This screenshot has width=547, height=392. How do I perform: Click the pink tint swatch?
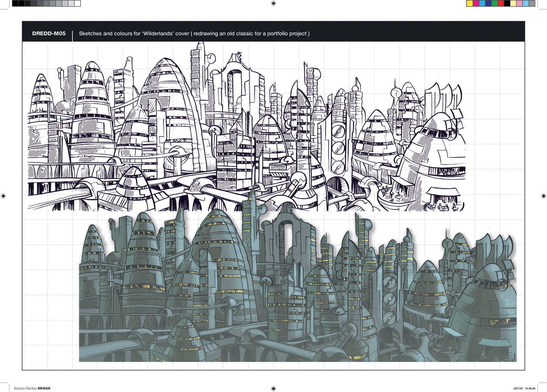pyautogui.click(x=519, y=3)
